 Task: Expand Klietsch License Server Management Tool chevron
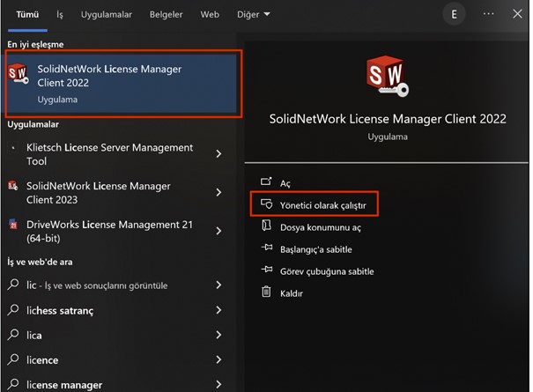[218, 154]
